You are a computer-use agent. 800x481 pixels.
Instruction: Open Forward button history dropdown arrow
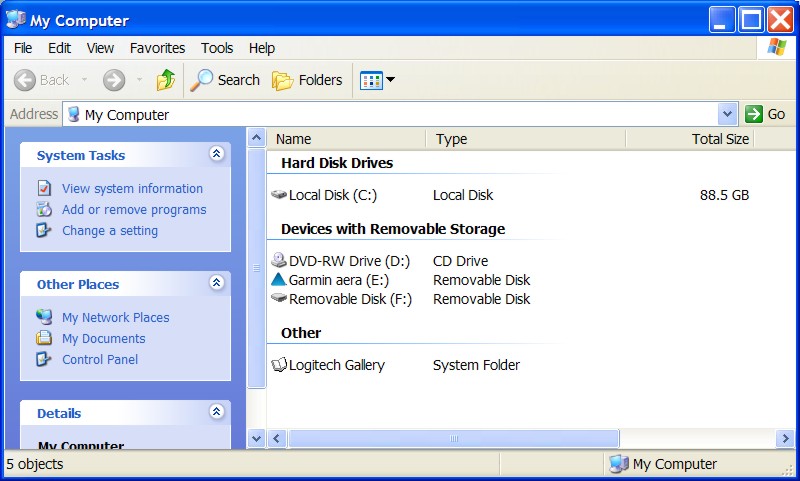[139, 80]
